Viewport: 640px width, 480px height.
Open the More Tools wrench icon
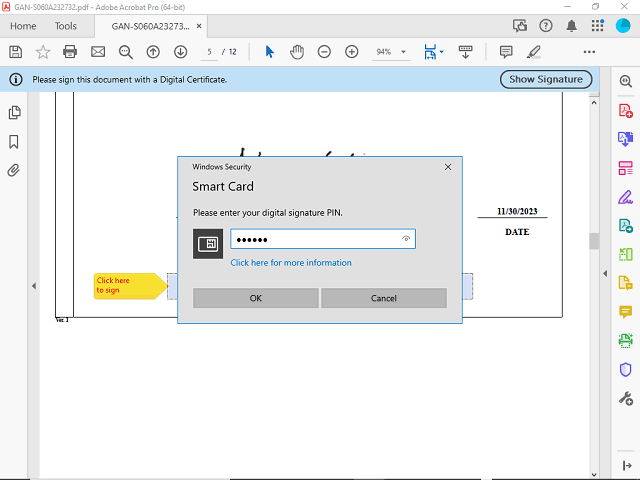625,398
